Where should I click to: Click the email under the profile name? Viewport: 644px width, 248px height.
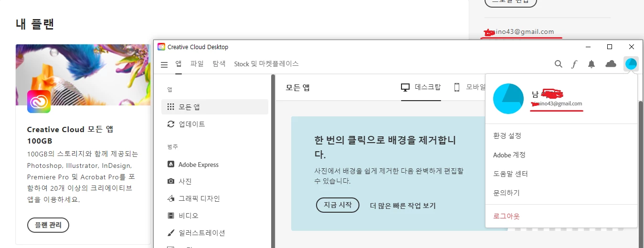tap(557, 103)
